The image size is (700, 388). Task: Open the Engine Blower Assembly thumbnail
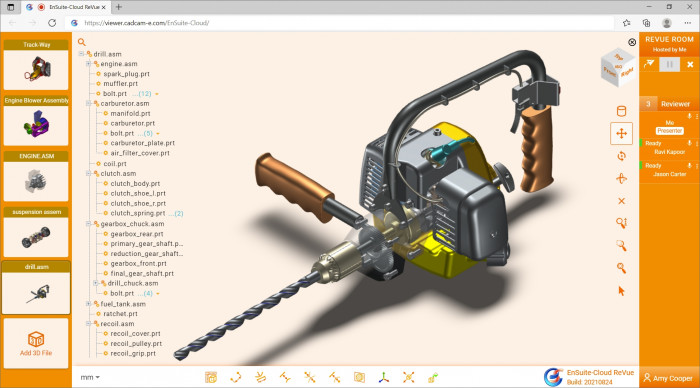pyautogui.click(x=36, y=121)
